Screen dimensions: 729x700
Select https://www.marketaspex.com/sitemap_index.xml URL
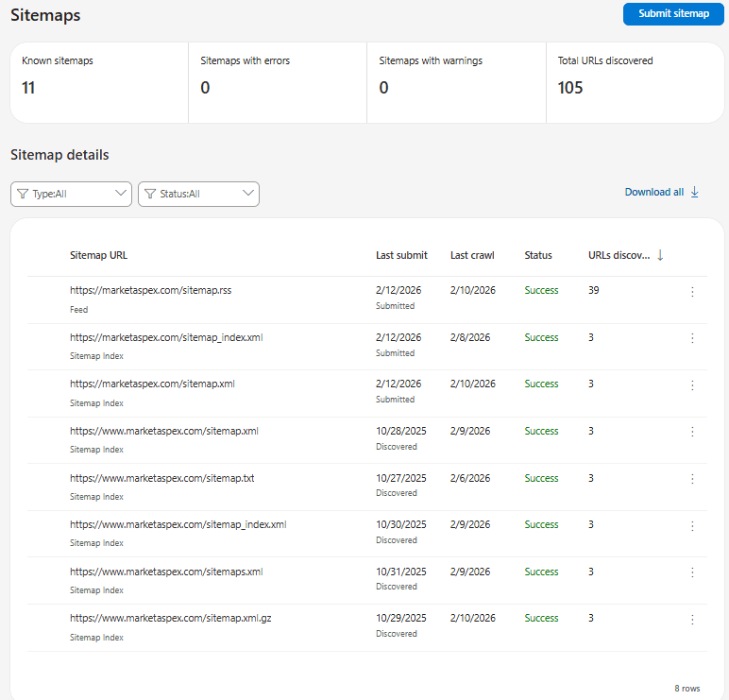tap(178, 524)
